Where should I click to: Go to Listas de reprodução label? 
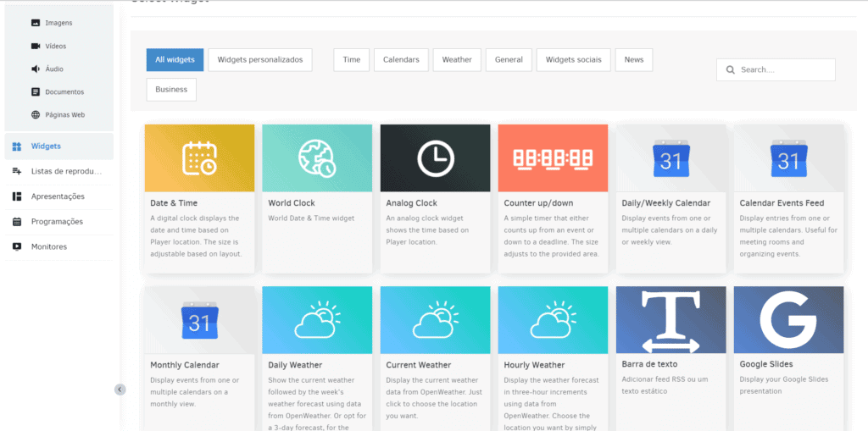(x=66, y=172)
